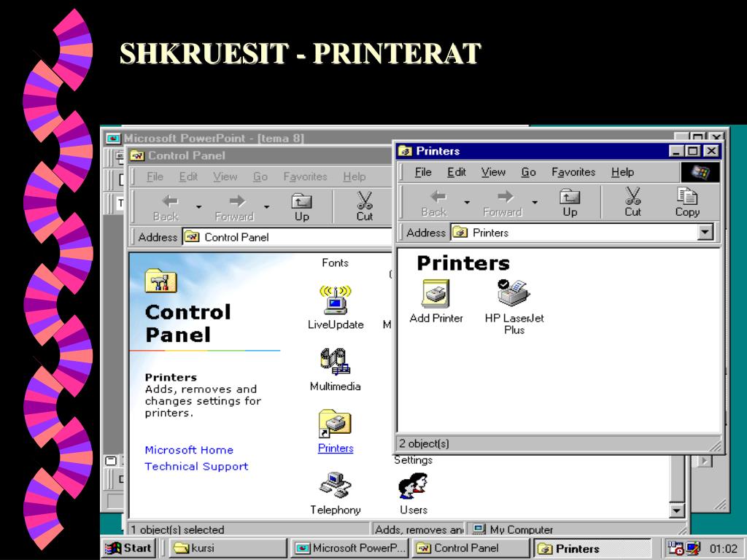Click system tray scheduler icon
Viewport: 747px width, 560px height.
coord(675,548)
